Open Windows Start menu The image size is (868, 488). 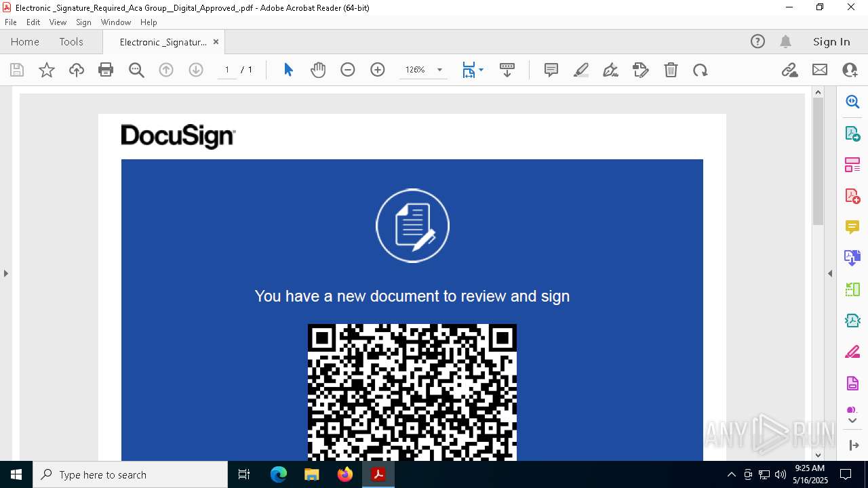click(x=16, y=474)
